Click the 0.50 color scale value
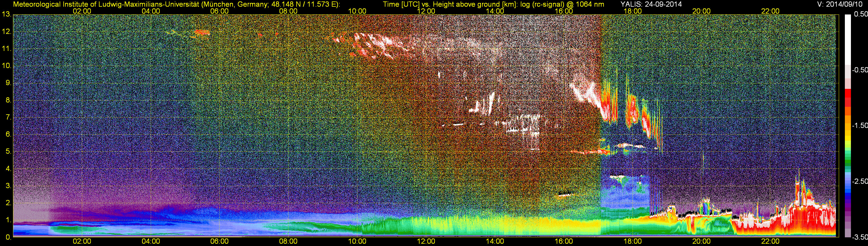The width and height of the screenshot is (868, 246). click(x=860, y=14)
